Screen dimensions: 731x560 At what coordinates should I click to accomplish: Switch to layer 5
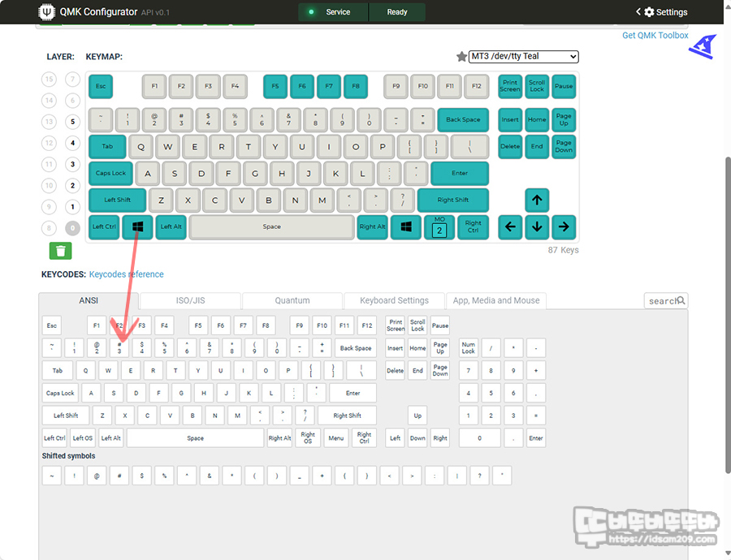[x=72, y=122]
